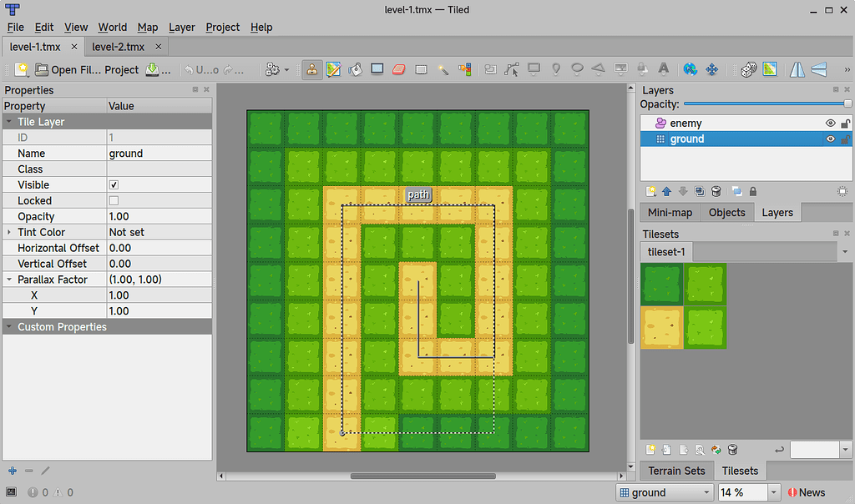The image size is (855, 504).
Task: Select the Stamp Brush tool
Action: [x=312, y=70]
